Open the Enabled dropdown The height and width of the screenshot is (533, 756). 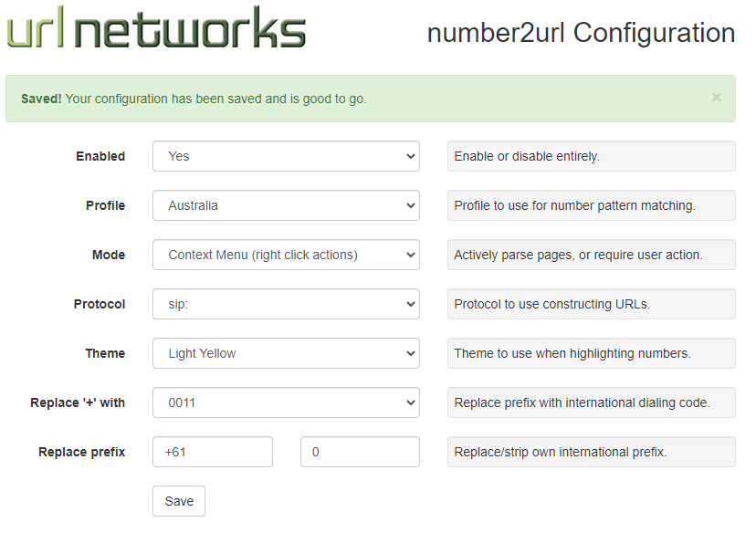point(286,156)
